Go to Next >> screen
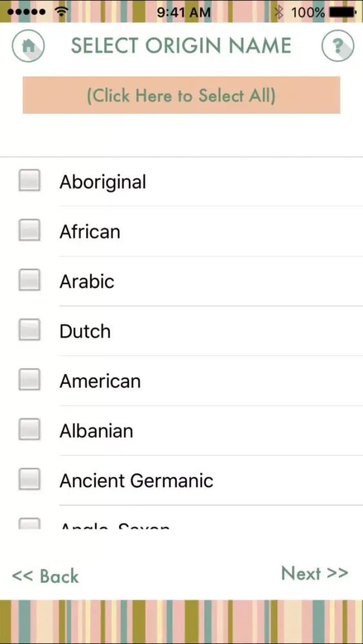The height and width of the screenshot is (644, 363). [315, 573]
